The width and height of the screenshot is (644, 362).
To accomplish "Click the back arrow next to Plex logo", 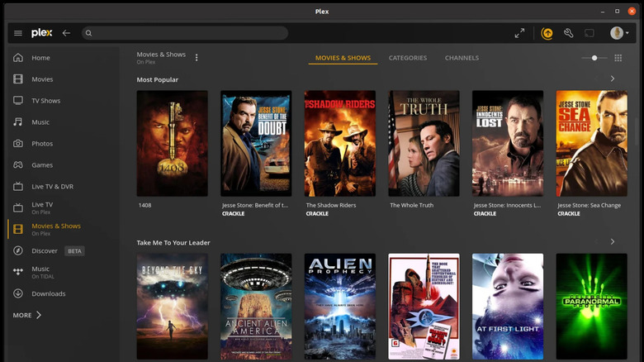I will coord(66,33).
